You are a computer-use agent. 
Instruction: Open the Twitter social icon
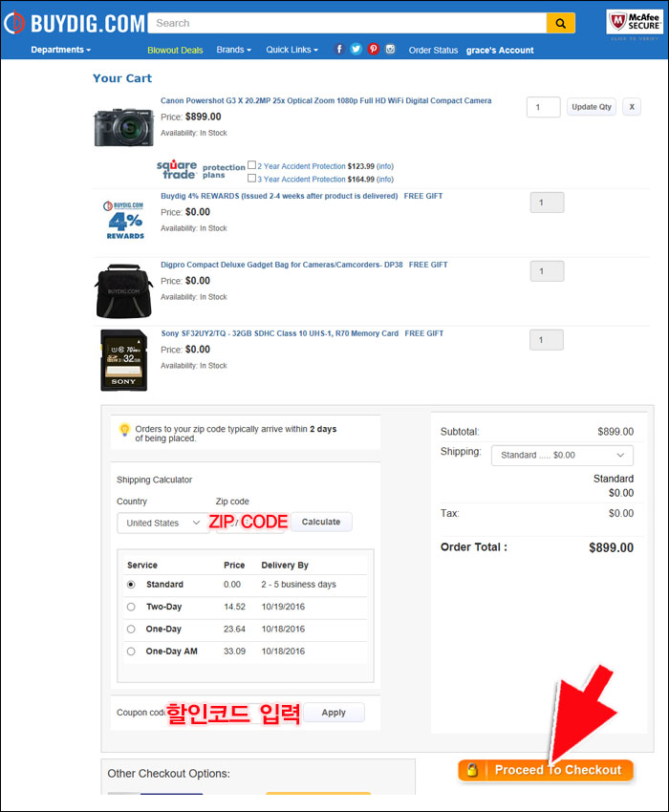tap(356, 49)
